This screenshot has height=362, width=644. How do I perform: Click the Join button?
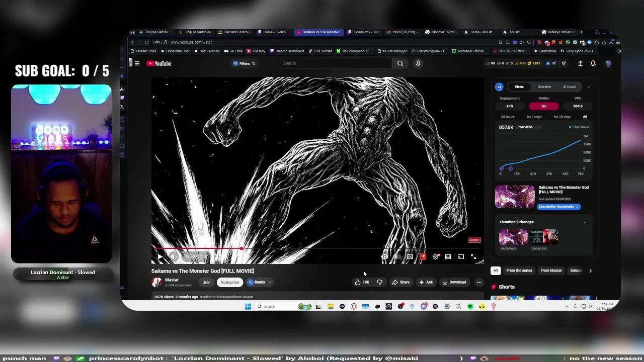point(207,282)
